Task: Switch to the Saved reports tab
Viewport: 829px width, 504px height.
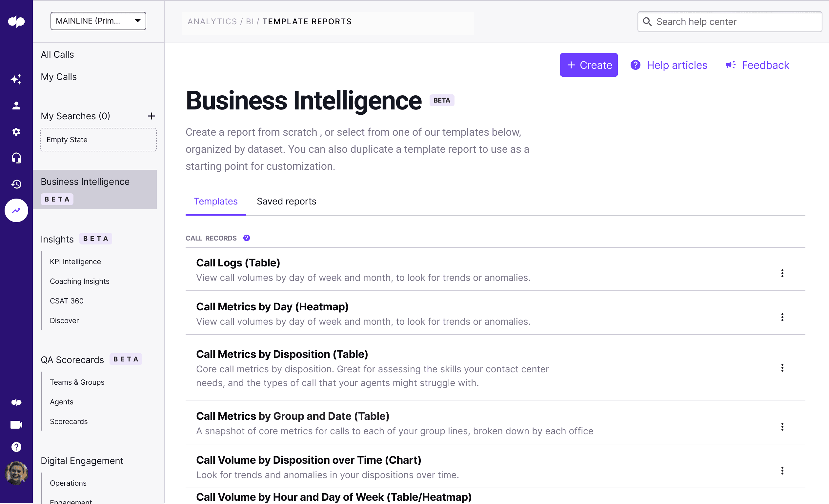Action: click(286, 202)
